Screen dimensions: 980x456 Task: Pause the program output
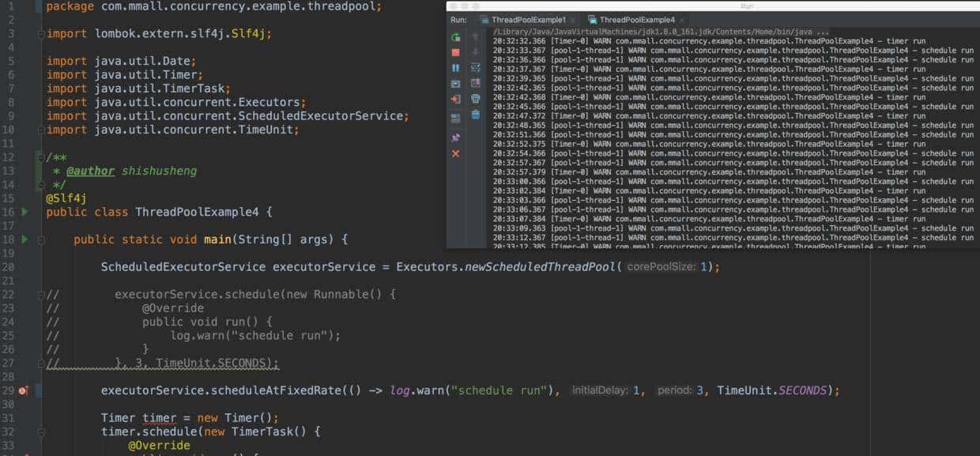pos(455,68)
